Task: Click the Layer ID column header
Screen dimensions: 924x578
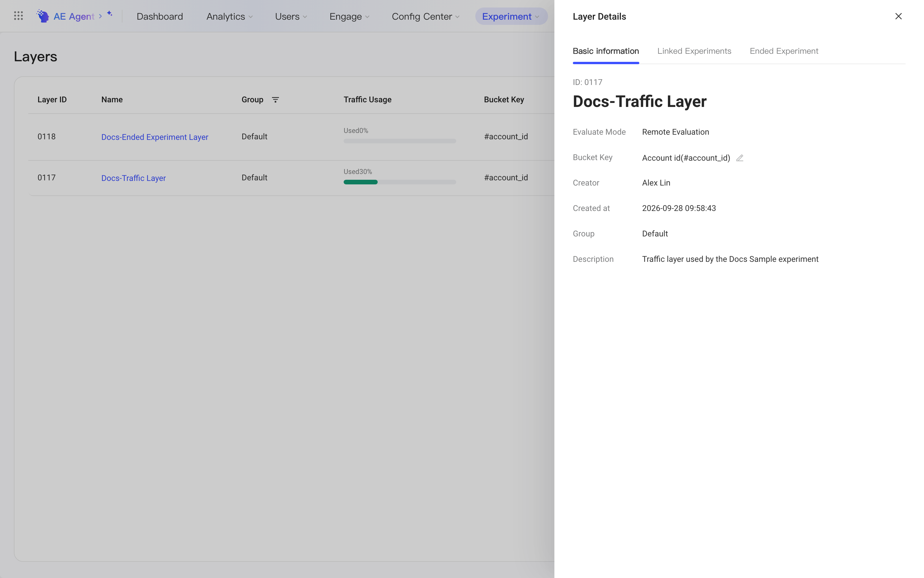Action: [x=52, y=100]
